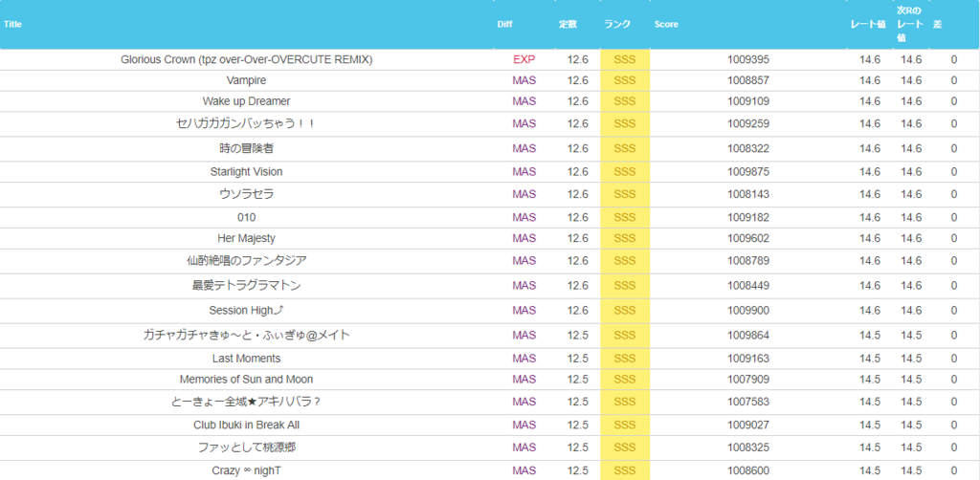The image size is (980, 480).
Task: Select 最愛テトラグラマトン title
Action: click(x=246, y=285)
